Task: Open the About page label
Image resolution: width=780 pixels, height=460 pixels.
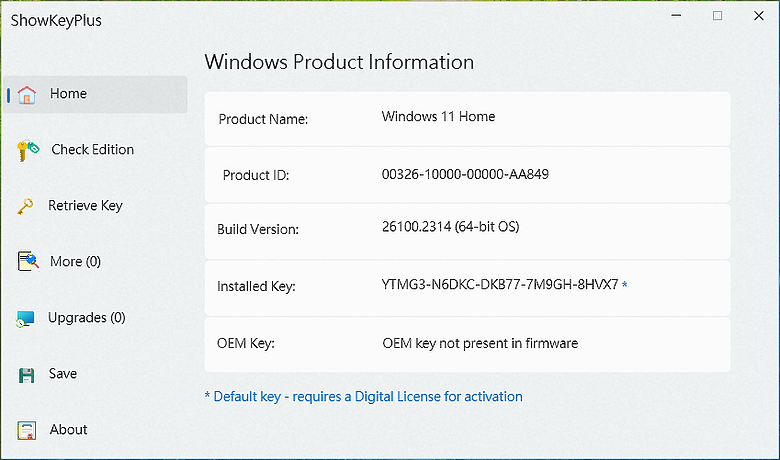Action: click(68, 429)
